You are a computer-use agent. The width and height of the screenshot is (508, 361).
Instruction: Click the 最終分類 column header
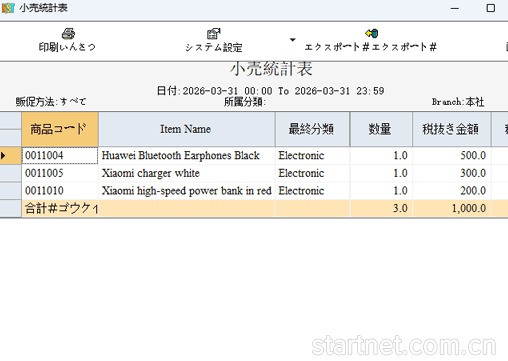pos(312,129)
